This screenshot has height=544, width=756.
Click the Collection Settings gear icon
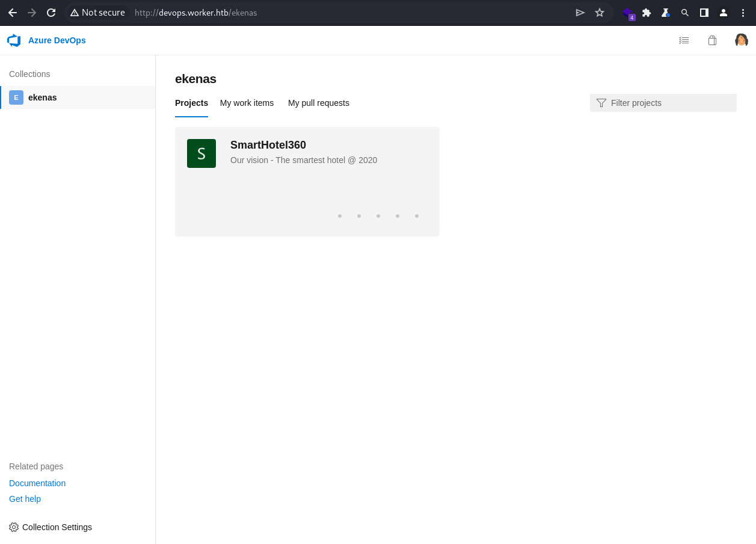click(x=14, y=527)
